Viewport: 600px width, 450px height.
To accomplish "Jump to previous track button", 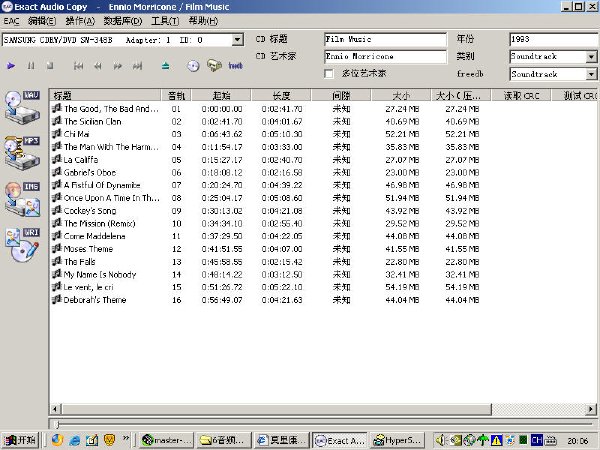I will (78, 66).
